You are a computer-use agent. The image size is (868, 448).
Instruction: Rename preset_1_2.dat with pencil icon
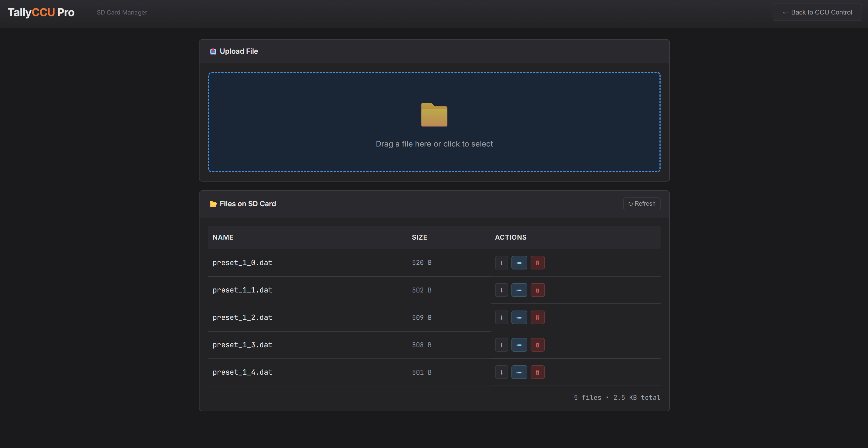click(x=519, y=318)
